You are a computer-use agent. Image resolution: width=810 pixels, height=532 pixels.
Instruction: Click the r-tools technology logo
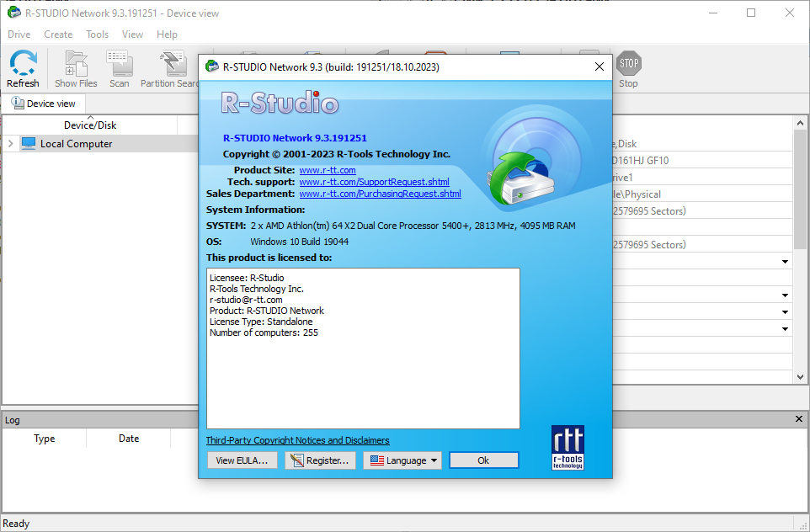pyautogui.click(x=568, y=447)
